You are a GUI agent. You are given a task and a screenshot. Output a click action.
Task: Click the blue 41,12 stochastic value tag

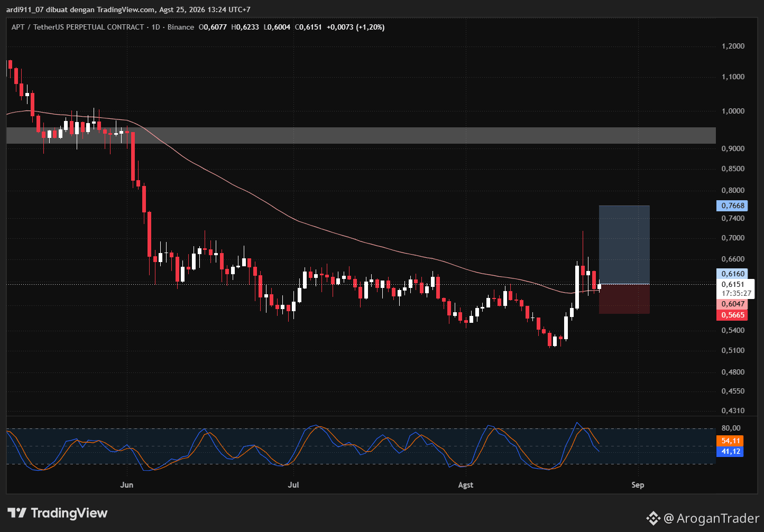(x=730, y=451)
